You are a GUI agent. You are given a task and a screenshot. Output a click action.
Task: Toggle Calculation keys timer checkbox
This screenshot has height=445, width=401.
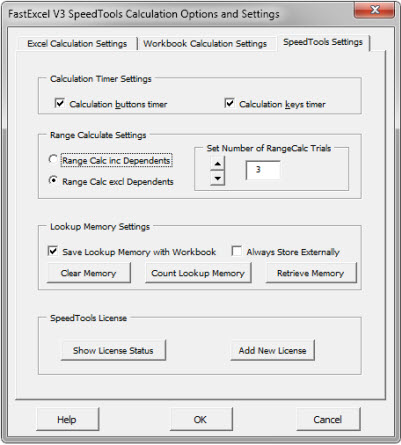click(229, 103)
